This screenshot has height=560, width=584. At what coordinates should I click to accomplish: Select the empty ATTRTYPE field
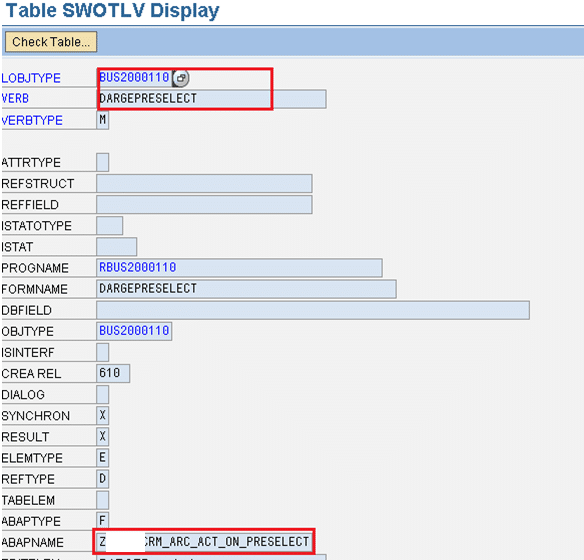(102, 162)
